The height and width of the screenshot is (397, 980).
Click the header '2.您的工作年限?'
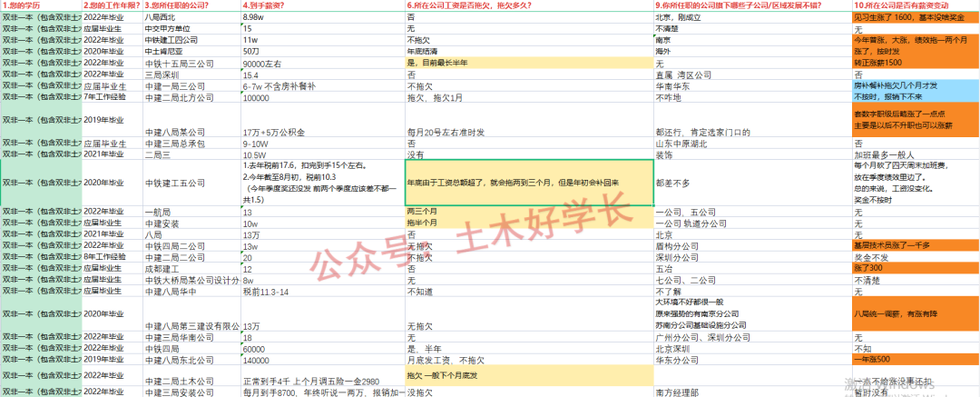[113, 5]
